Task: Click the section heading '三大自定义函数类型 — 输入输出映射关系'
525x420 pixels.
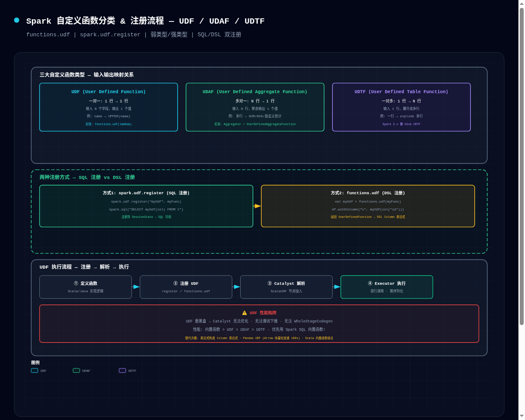Action: tap(87, 75)
